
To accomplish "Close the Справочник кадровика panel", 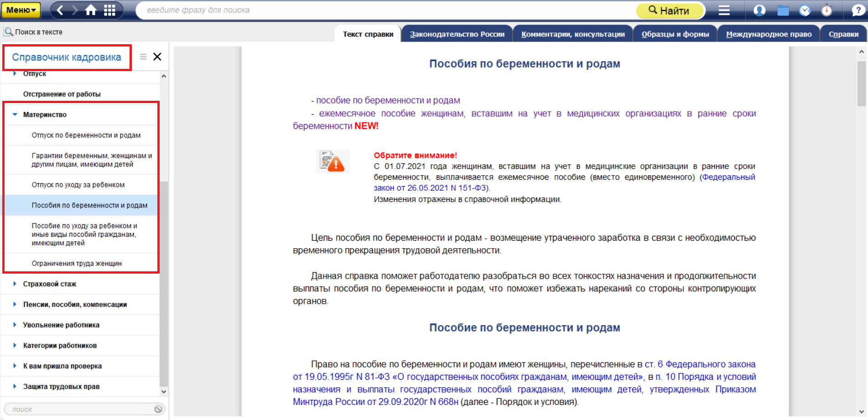I will coord(157,57).
